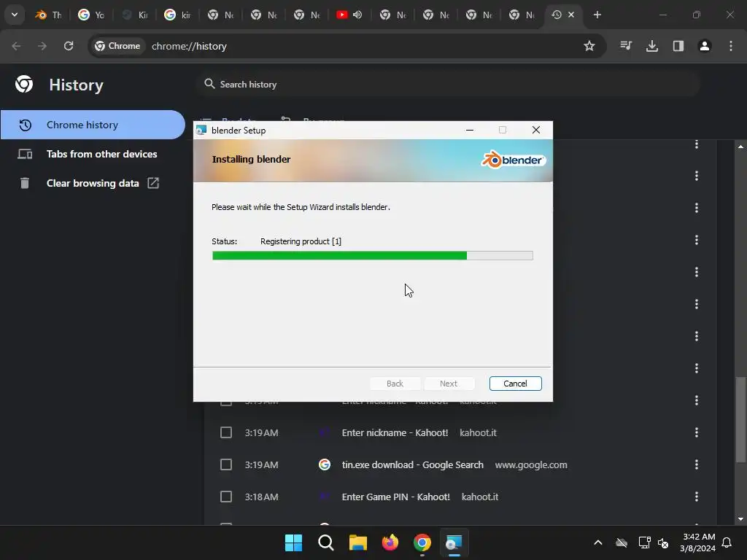Screen dimensions: 747x560
Task: Open the Windows Start menu
Action: point(293,542)
